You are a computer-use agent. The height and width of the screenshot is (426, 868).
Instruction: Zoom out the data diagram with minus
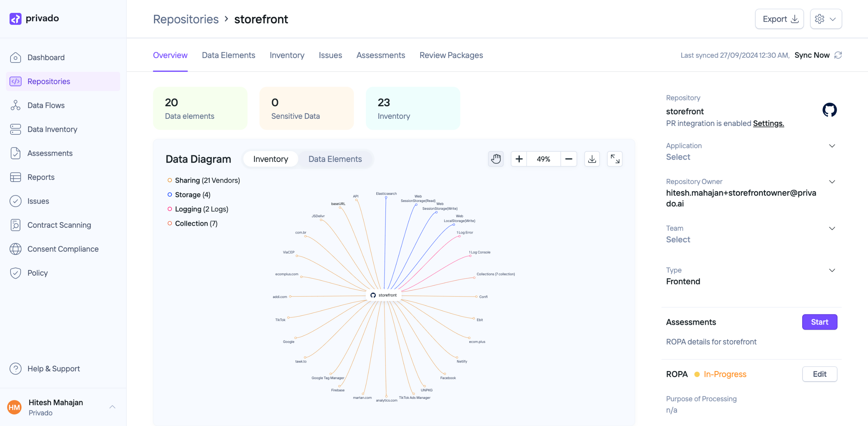click(569, 159)
